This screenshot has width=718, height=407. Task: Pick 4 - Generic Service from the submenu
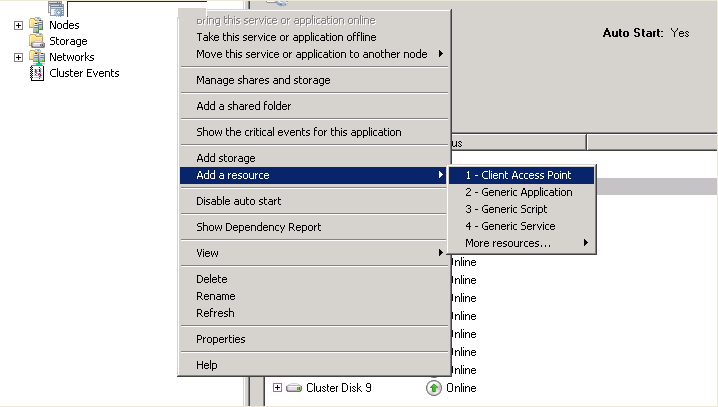pyautogui.click(x=509, y=226)
